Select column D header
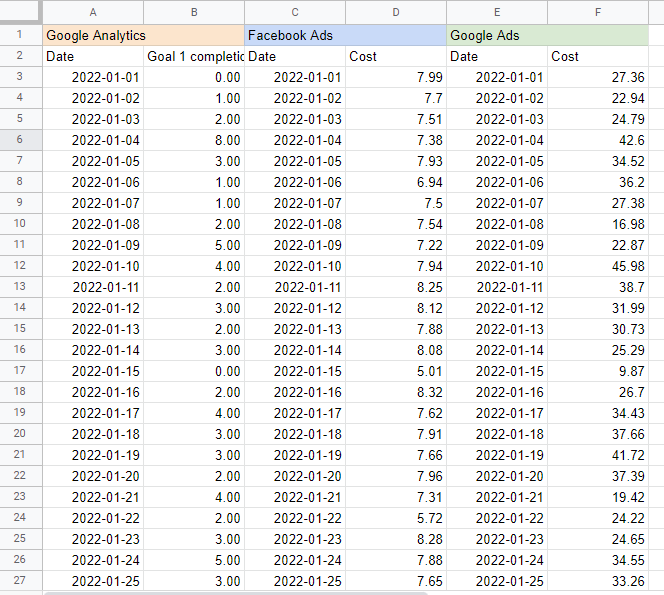Image resolution: width=664 pixels, height=595 pixels. pyautogui.click(x=396, y=12)
